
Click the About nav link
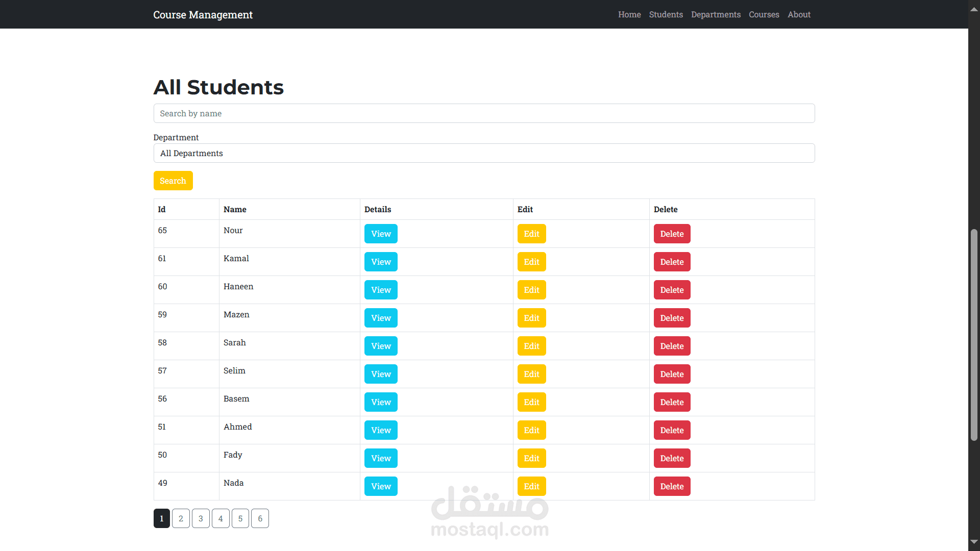point(799,14)
